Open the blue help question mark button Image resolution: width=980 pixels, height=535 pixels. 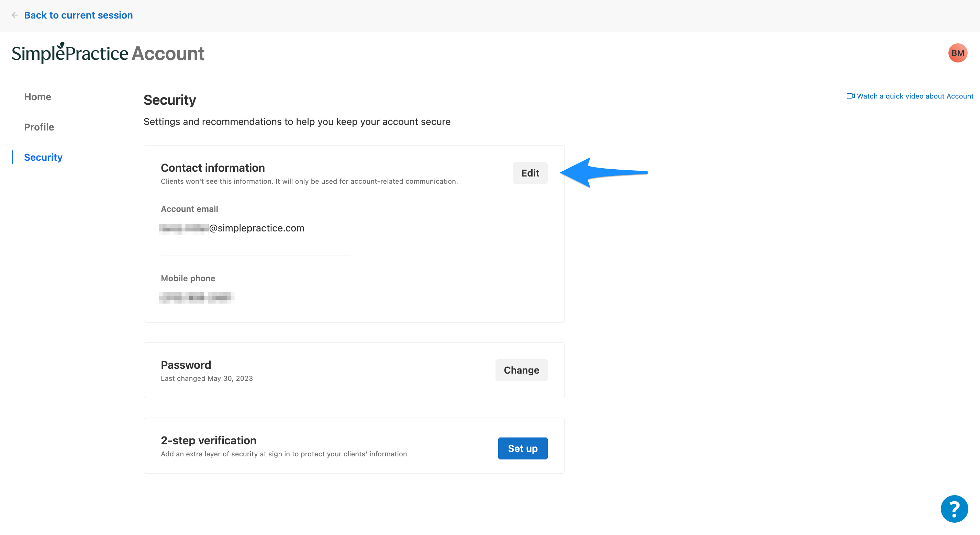[x=954, y=509]
